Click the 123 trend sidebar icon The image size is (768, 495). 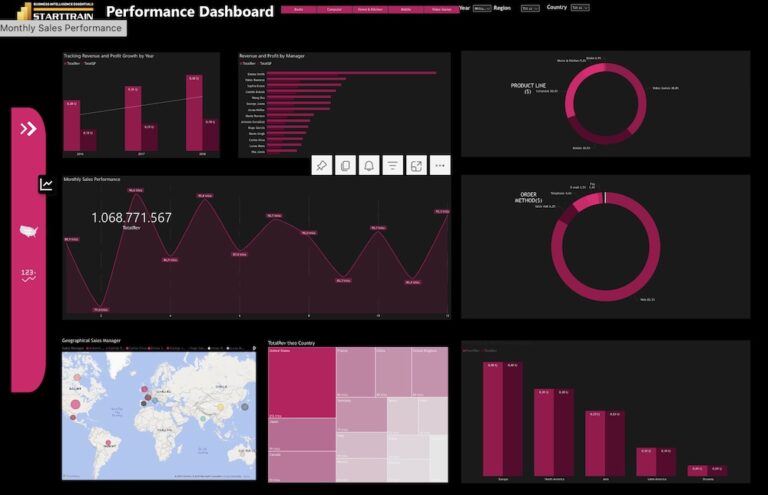pos(28,275)
